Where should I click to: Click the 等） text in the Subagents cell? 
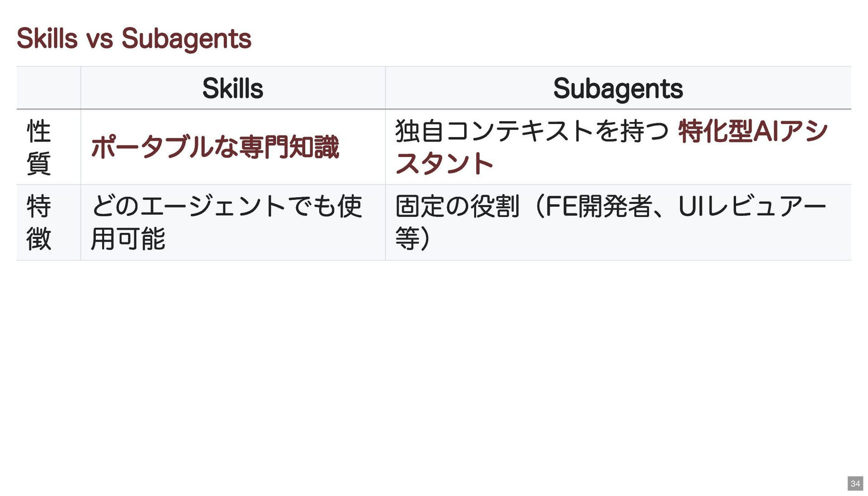pos(412,238)
